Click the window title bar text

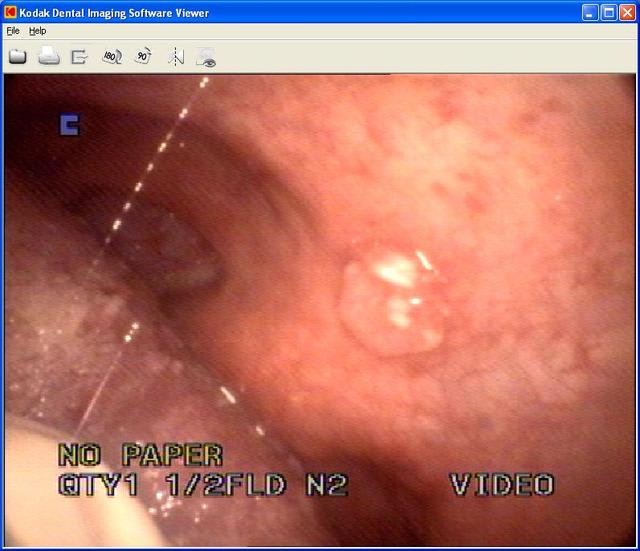[111, 12]
